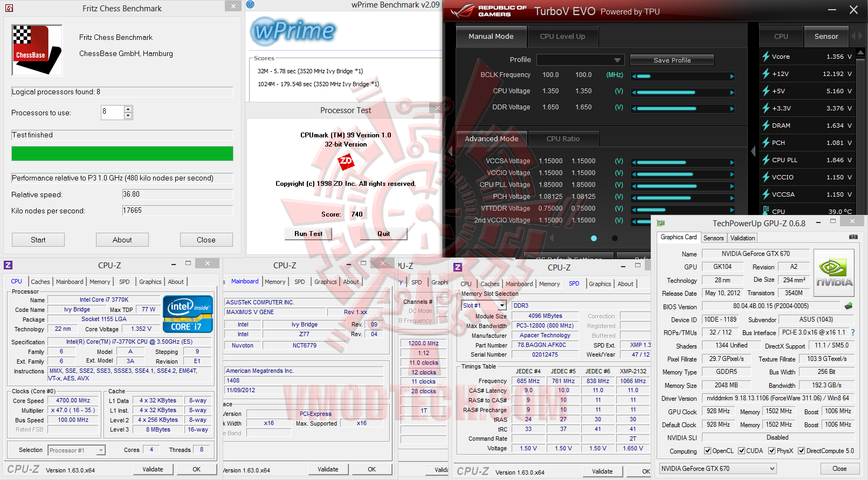The width and height of the screenshot is (868, 480).
Task: Click the wPrime title bar icon
Action: tap(250, 5)
